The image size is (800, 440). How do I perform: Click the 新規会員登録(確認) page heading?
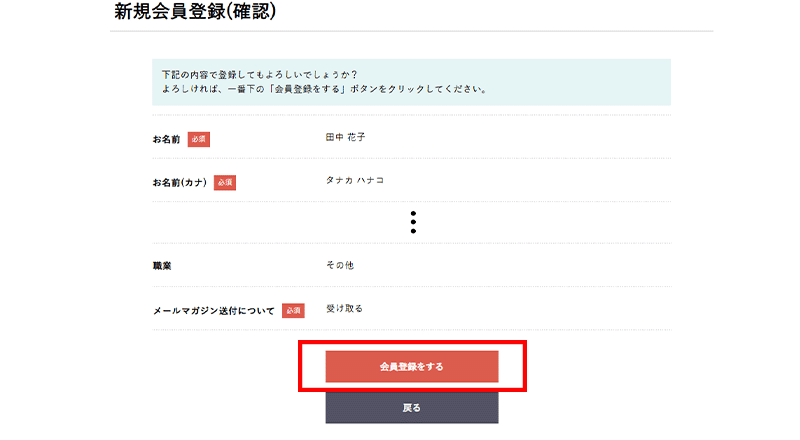(x=194, y=13)
